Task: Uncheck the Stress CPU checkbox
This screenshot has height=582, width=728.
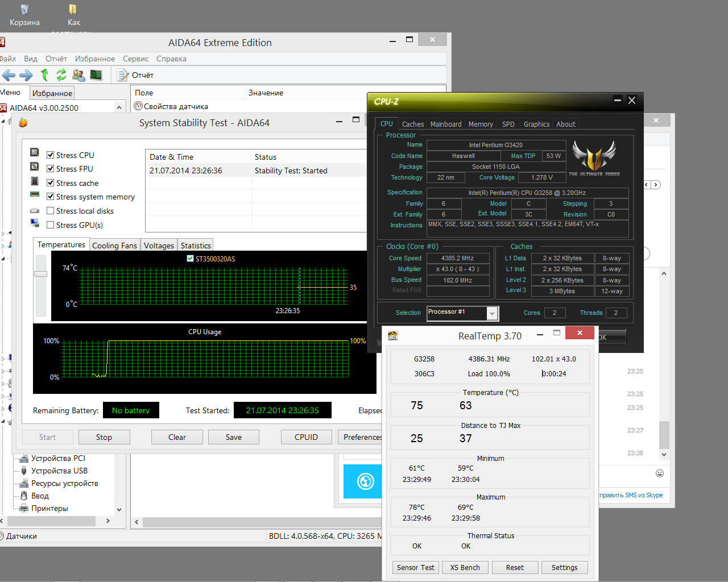Action: click(51, 155)
